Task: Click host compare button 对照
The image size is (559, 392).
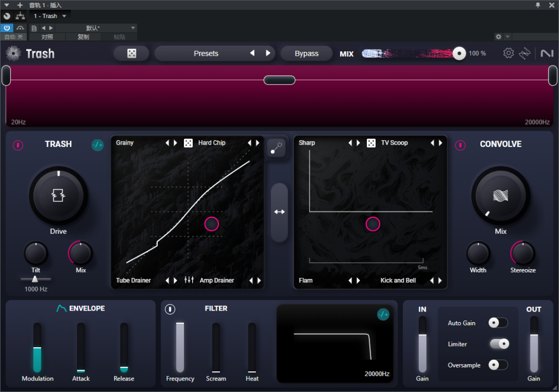Action: (47, 37)
